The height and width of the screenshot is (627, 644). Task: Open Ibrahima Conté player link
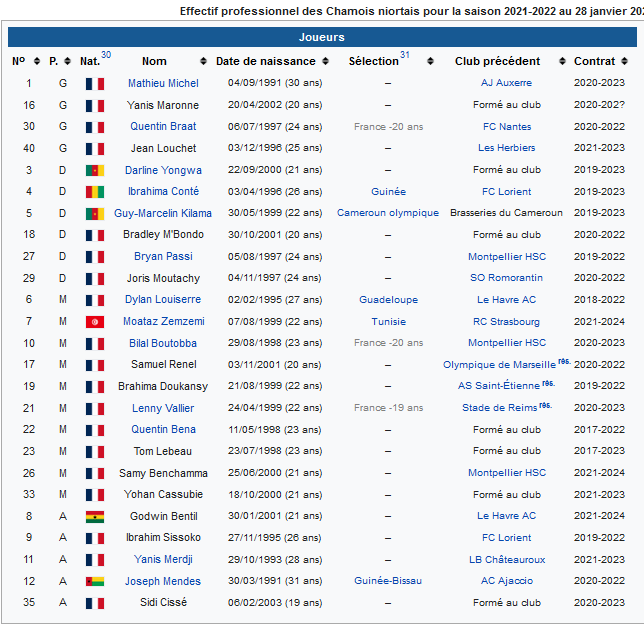pyautogui.click(x=163, y=191)
